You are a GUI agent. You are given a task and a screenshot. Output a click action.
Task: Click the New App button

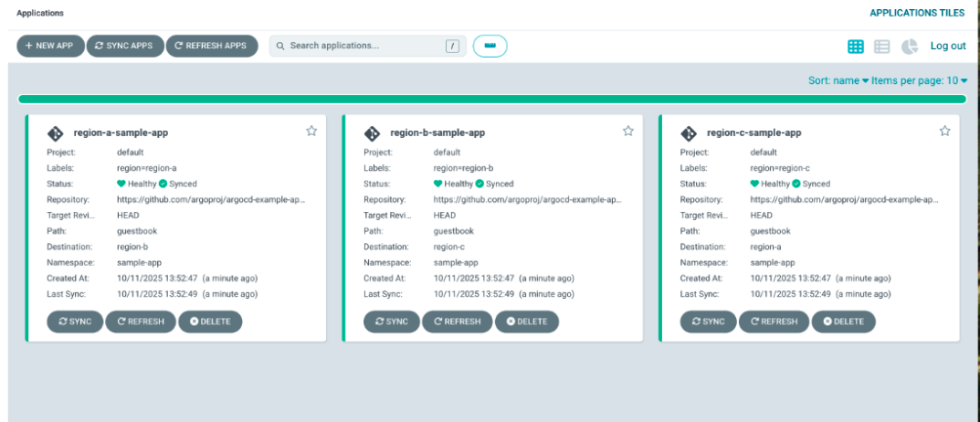point(50,46)
